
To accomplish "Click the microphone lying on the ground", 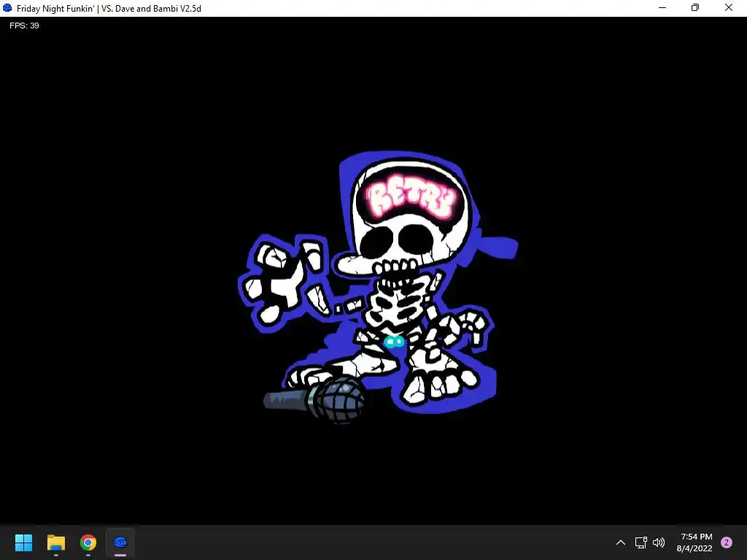I will [x=314, y=400].
